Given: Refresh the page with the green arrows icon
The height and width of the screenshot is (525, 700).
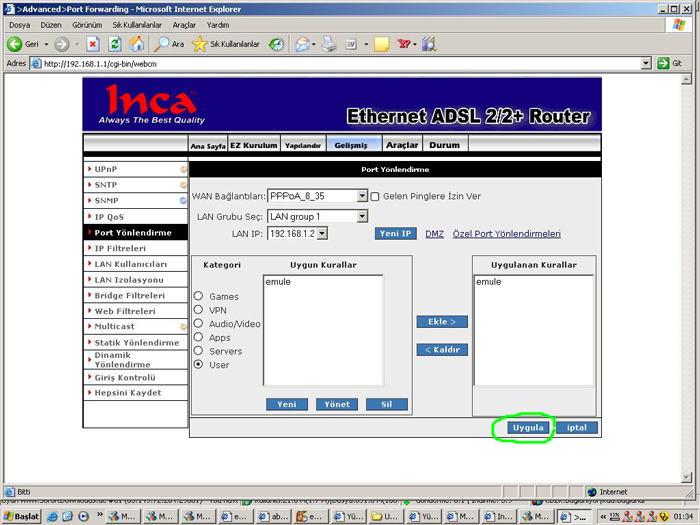Looking at the screenshot, I should (115, 44).
